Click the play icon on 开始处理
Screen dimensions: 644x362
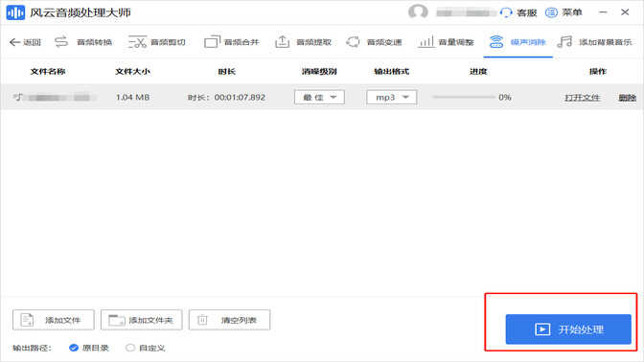pos(542,329)
